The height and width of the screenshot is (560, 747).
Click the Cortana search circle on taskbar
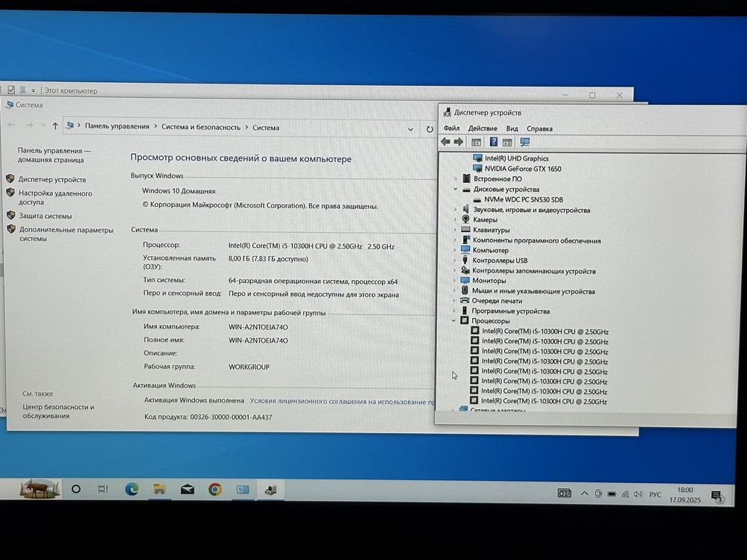click(x=75, y=489)
